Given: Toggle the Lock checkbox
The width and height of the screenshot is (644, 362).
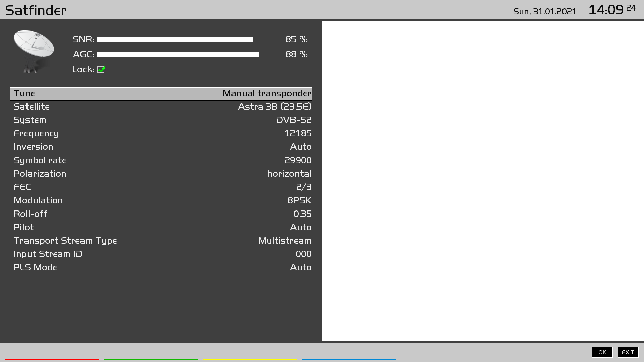Looking at the screenshot, I should pyautogui.click(x=101, y=69).
